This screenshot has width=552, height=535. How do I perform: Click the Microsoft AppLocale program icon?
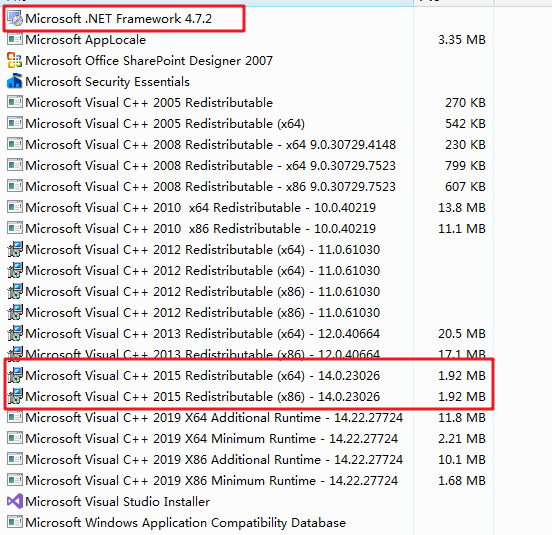[x=15, y=39]
